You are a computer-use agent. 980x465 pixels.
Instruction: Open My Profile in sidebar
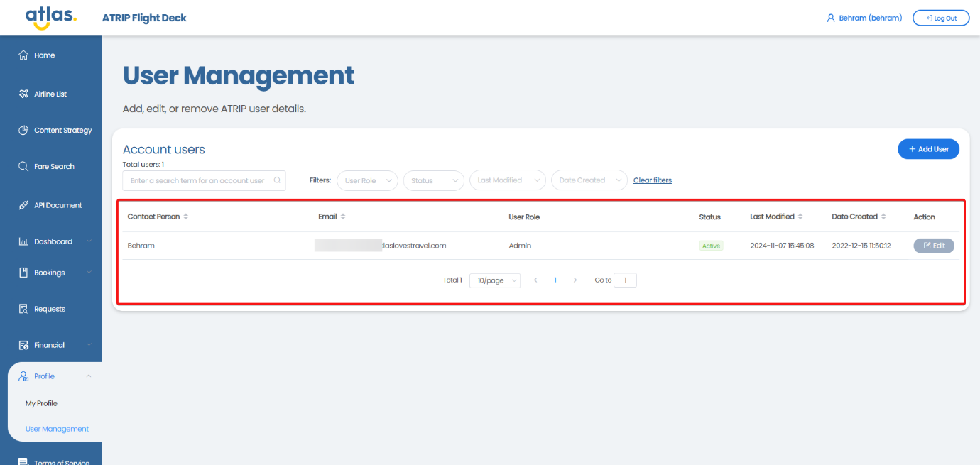point(41,403)
